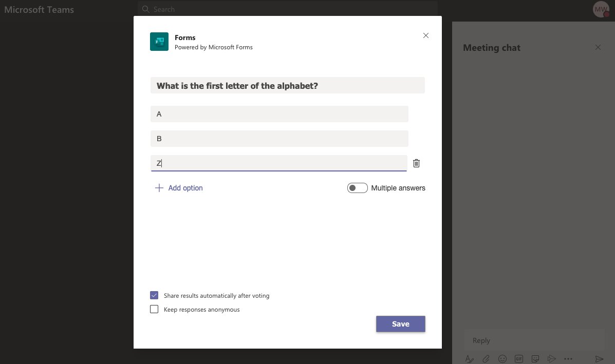Open your profile avatar menu
Image resolution: width=615 pixels, height=364 pixels.
(601, 9)
